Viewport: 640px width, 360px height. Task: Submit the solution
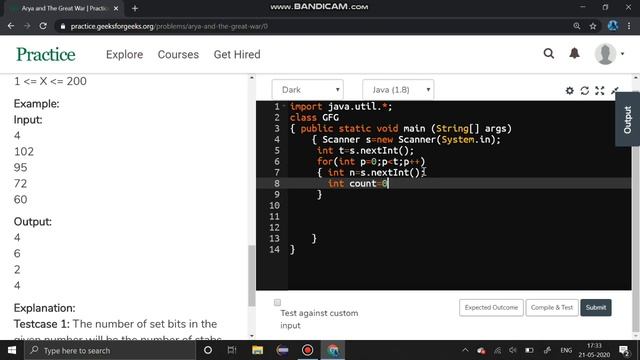tap(596, 307)
